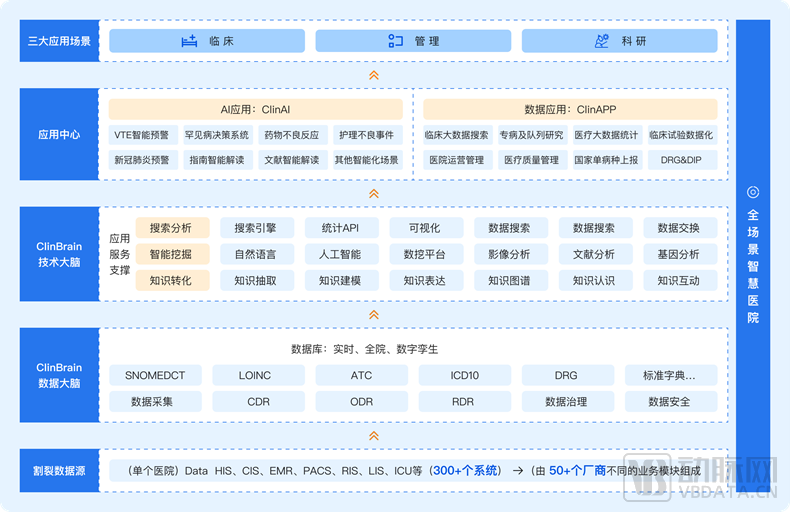The height and width of the screenshot is (512, 790).
Task: Click 医疗质量管理
Action: click(533, 160)
